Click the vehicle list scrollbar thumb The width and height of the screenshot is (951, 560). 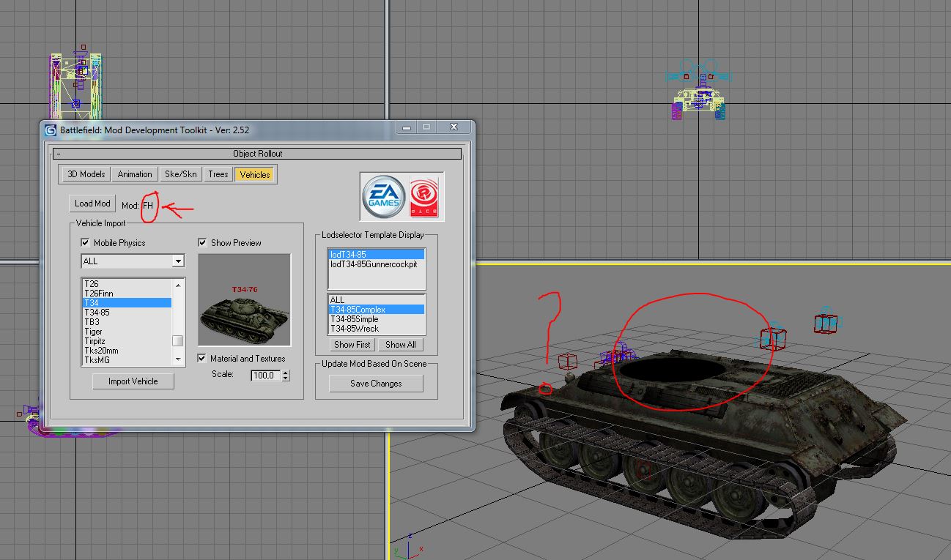click(177, 340)
